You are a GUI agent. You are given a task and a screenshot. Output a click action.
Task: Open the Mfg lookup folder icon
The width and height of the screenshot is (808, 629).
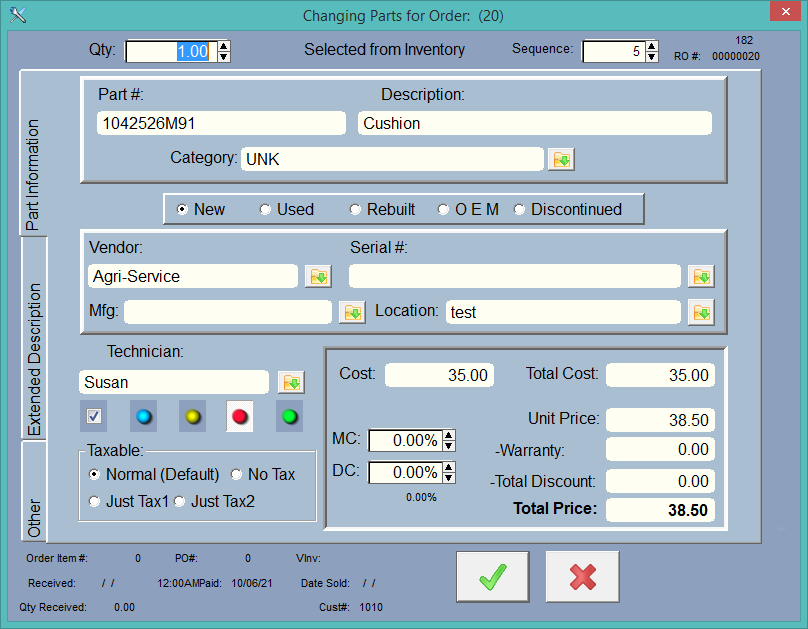pos(353,312)
